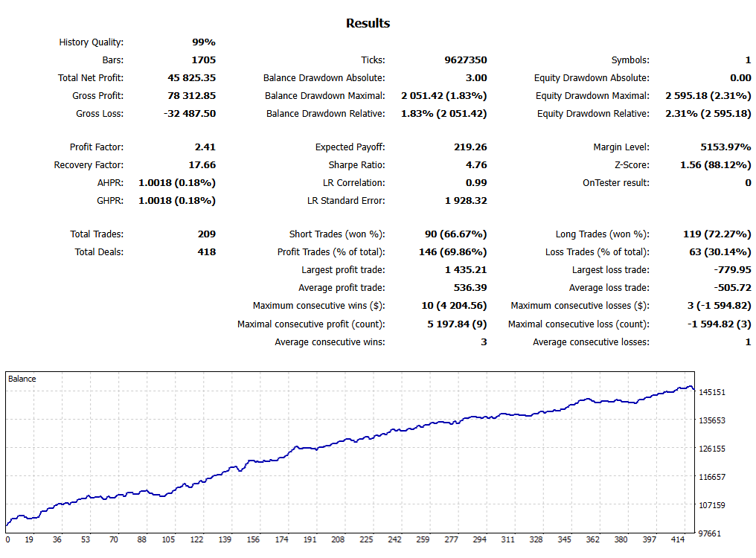Click the Equity Drawdown Relative value

point(708,113)
